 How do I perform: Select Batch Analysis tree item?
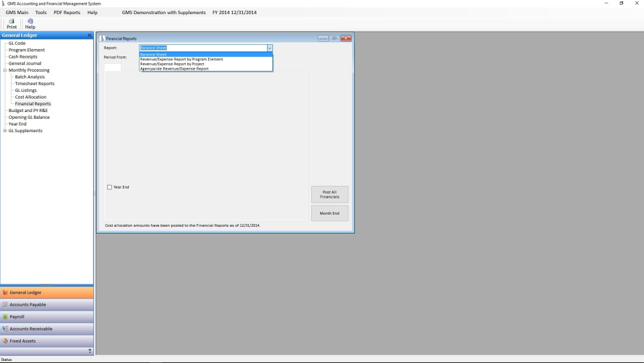(x=30, y=76)
